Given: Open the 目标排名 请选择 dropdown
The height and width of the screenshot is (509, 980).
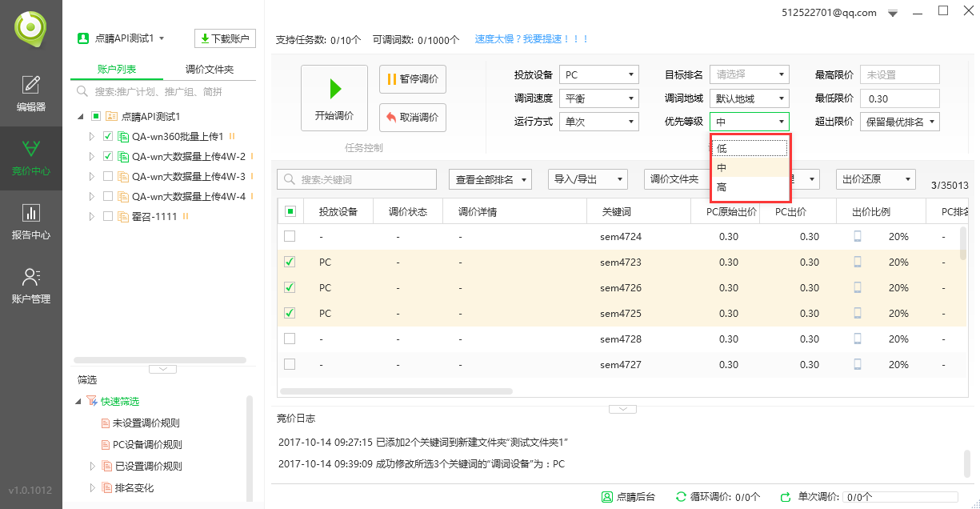Looking at the screenshot, I should click(x=750, y=75).
